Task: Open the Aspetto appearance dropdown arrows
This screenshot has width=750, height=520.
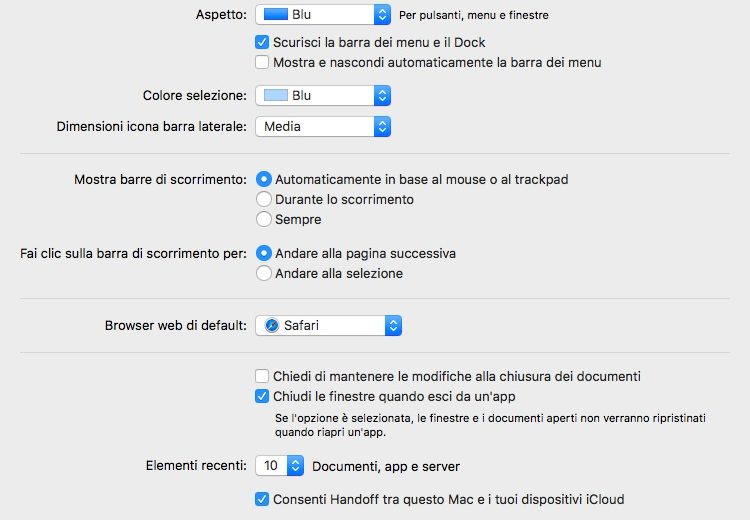Action: click(381, 15)
